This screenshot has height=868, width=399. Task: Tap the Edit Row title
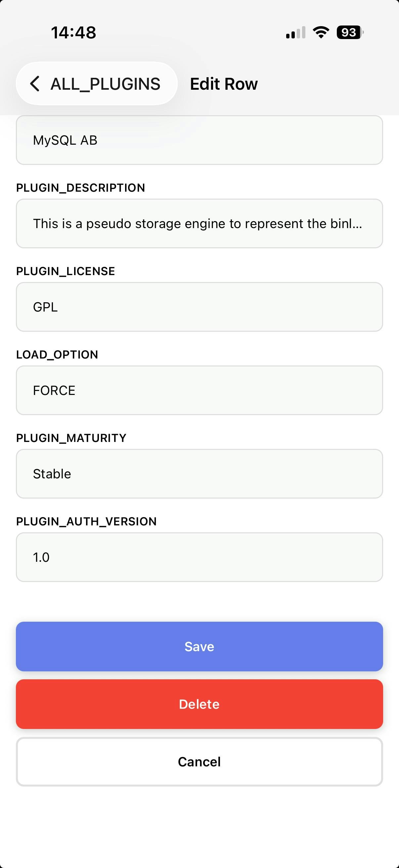pyautogui.click(x=223, y=83)
